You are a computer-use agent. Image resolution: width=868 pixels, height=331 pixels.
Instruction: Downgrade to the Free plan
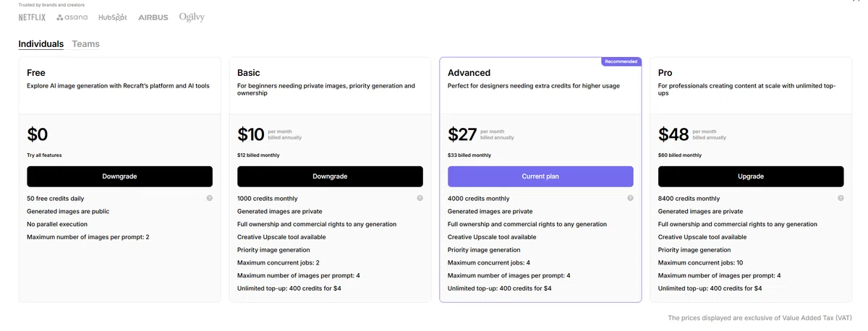pos(119,176)
